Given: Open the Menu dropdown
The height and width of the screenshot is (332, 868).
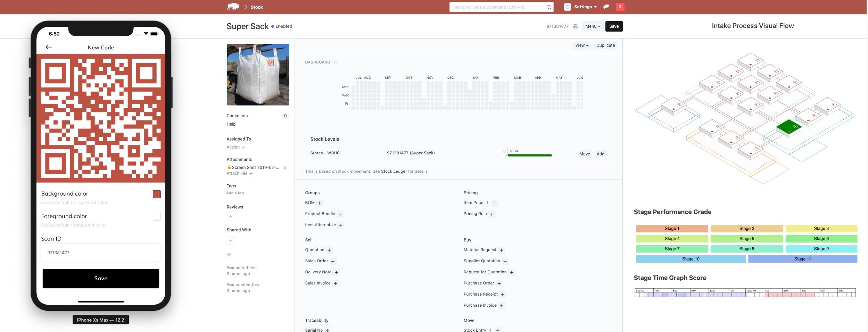Looking at the screenshot, I should point(593,26).
